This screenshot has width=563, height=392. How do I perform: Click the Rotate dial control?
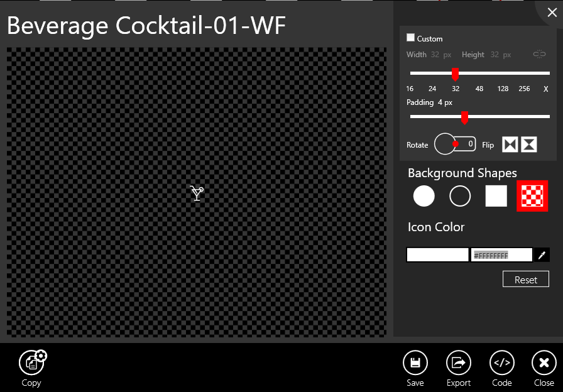coord(445,144)
